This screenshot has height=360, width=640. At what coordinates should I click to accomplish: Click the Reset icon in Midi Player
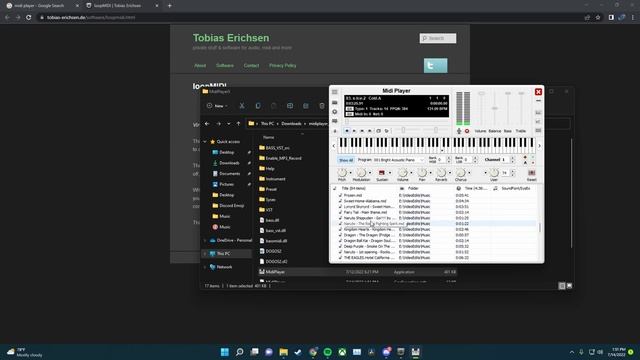click(531, 173)
